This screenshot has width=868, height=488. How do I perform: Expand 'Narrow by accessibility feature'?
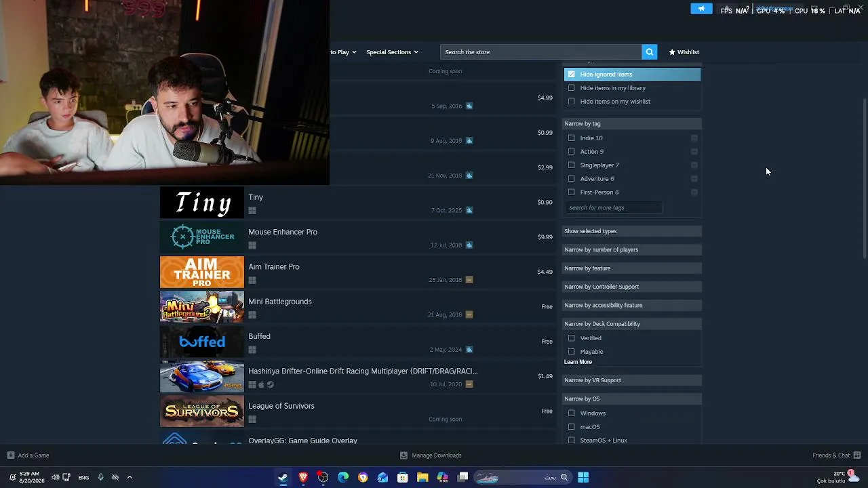coord(632,305)
